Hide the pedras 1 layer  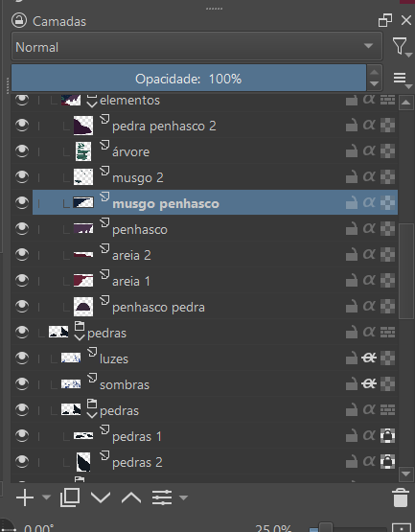tap(22, 435)
